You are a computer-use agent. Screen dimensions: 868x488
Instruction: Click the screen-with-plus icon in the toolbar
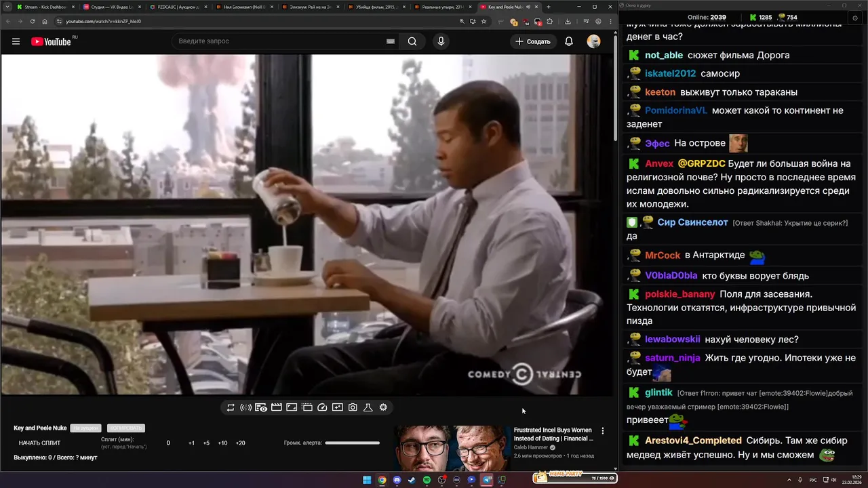[337, 407]
